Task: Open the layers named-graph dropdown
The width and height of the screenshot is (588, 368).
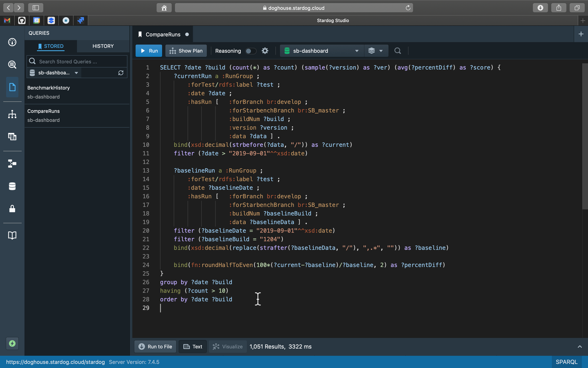Action: tap(376, 51)
